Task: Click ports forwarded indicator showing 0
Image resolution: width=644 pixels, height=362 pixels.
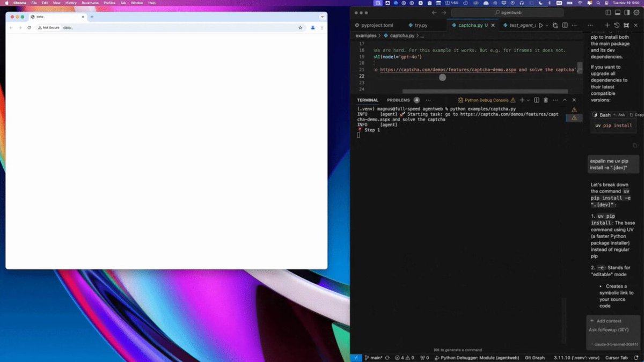Action: (x=425, y=358)
